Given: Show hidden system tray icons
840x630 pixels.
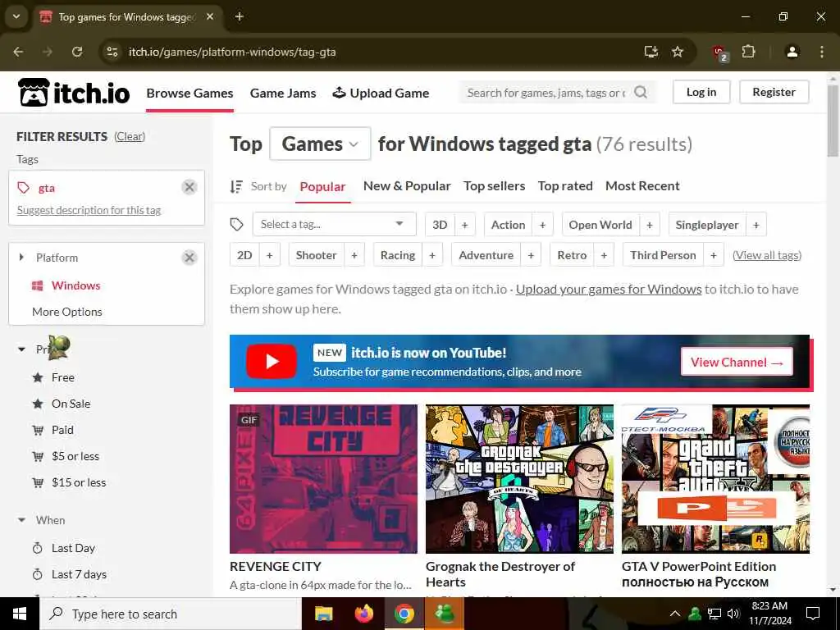Looking at the screenshot, I should click(675, 614).
